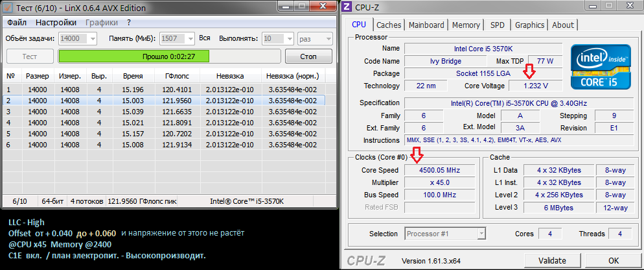Switch to the Graphics tab in CPU-Z
The width and height of the screenshot is (644, 270).
pyautogui.click(x=529, y=25)
